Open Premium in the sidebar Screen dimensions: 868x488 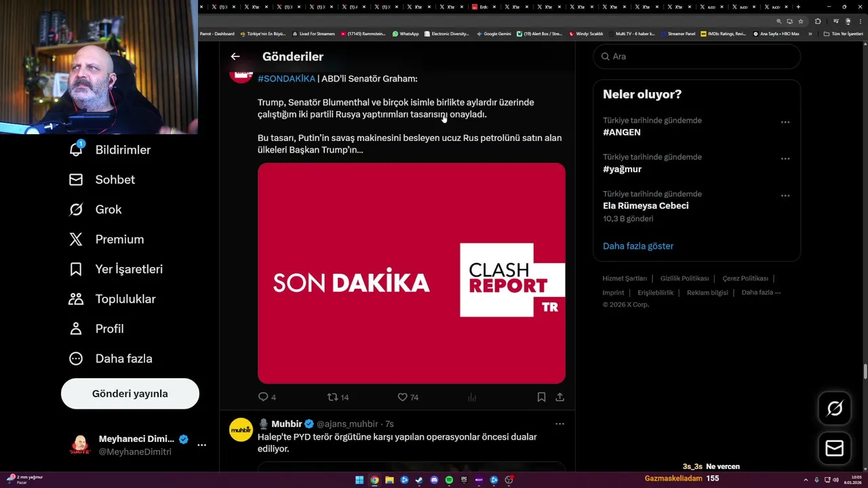pos(106,239)
